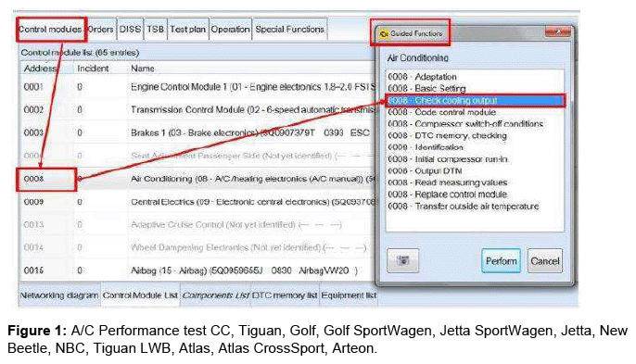This screenshot has height=364, width=636.
Task: Open the Components List tab
Action: [x=215, y=295]
